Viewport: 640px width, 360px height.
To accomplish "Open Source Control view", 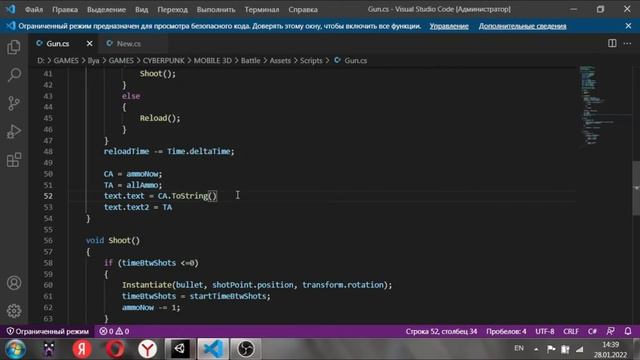I will click(x=14, y=103).
